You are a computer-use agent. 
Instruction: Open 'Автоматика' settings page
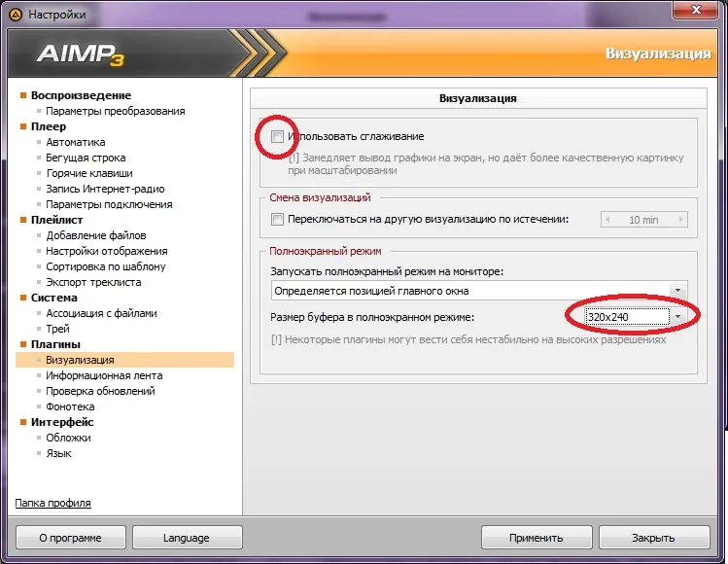75,142
